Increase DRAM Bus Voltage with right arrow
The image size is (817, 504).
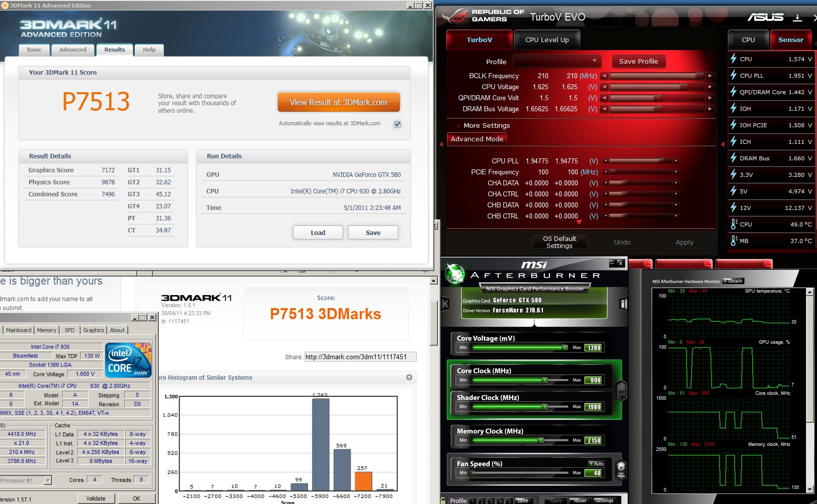[710, 109]
